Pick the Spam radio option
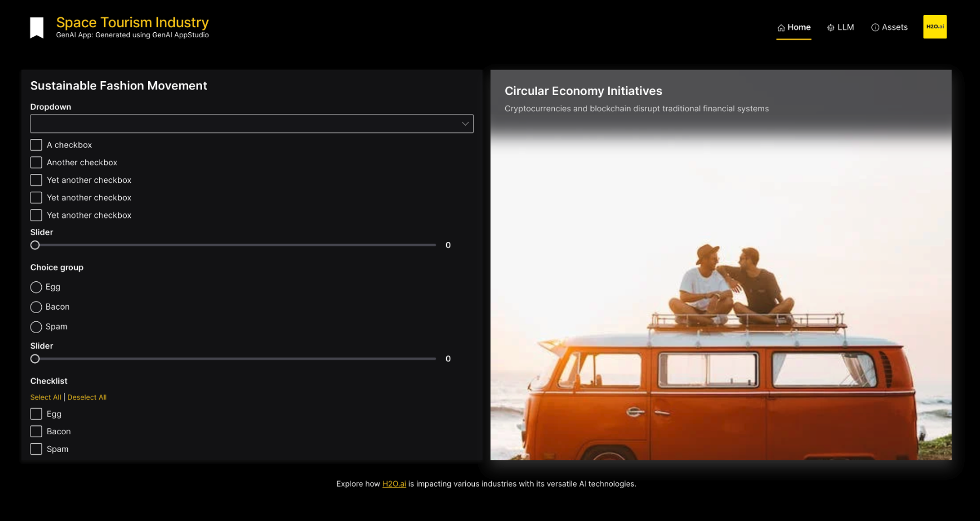The width and height of the screenshot is (980, 521). click(x=36, y=327)
